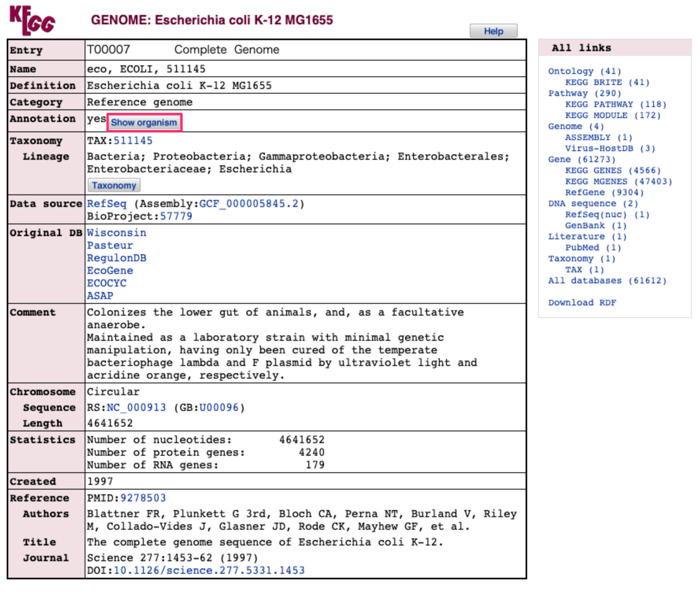700x599 pixels.
Task: Click Download RDF link
Action: point(582,303)
